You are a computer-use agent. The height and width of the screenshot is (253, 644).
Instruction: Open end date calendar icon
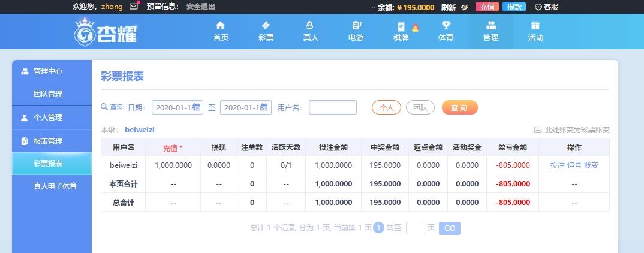264,107
